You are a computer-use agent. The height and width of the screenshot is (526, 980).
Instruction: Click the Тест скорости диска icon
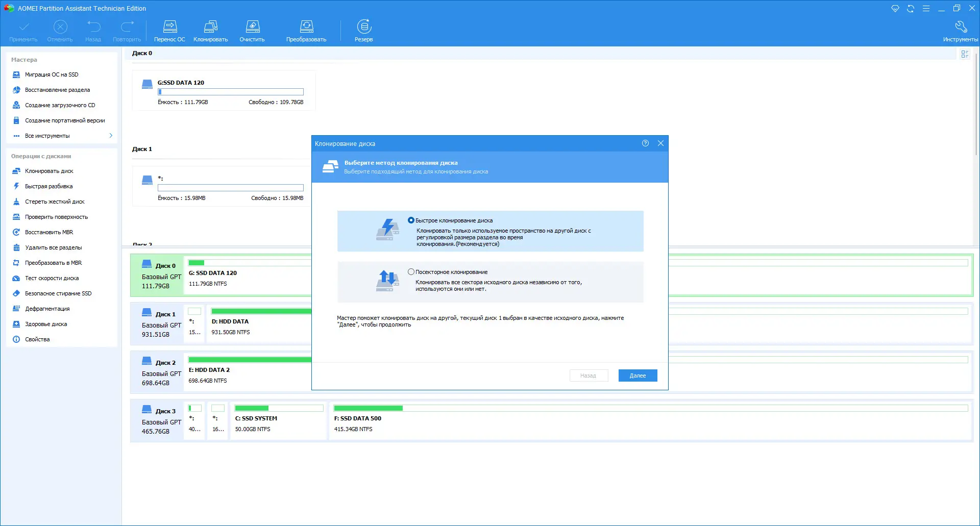pos(16,278)
